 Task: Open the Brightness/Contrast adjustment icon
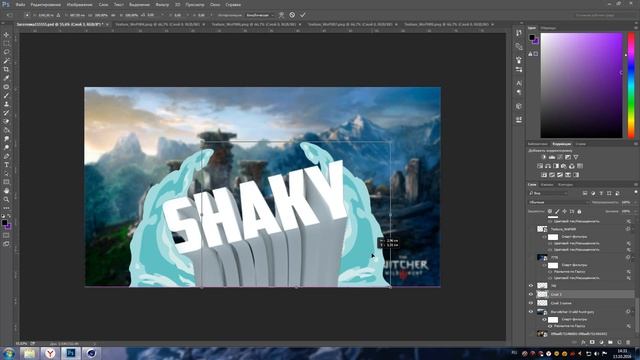pos(544,157)
